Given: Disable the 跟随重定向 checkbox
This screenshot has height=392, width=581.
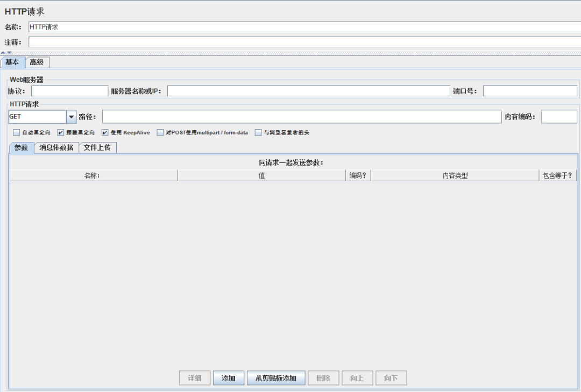Looking at the screenshot, I should click(x=60, y=132).
